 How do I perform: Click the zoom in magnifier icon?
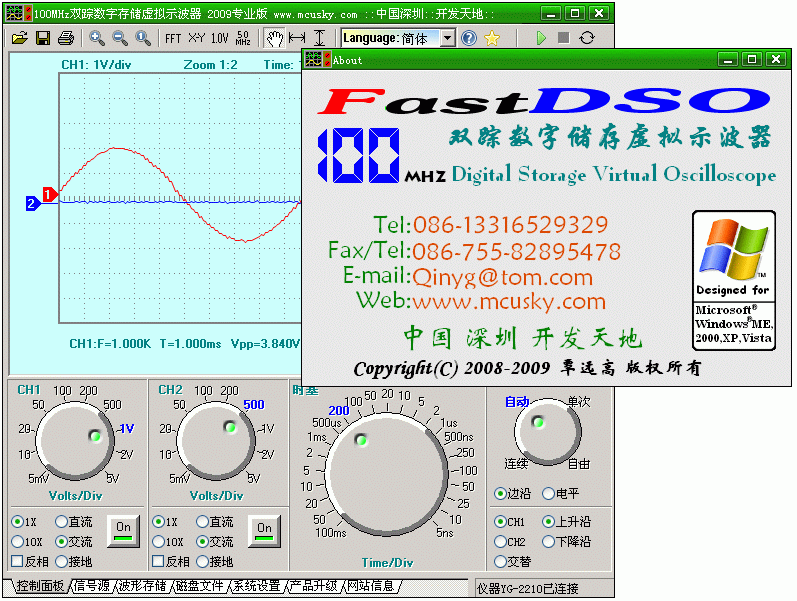pos(97,38)
